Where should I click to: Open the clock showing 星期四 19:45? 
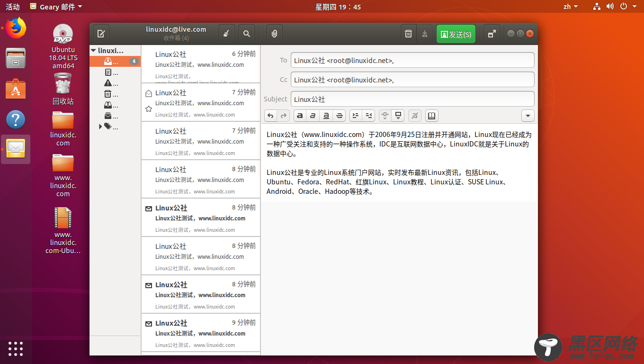point(338,7)
